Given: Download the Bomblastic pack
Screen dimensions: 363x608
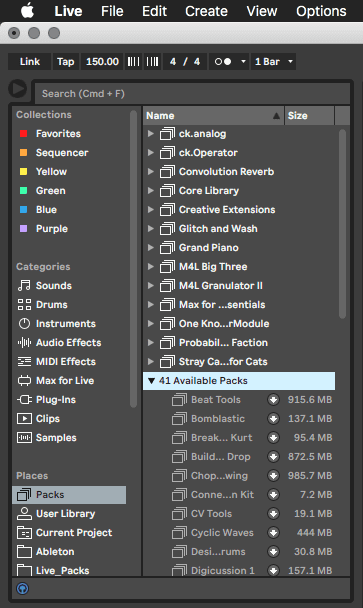Looking at the screenshot, I should [273, 419].
